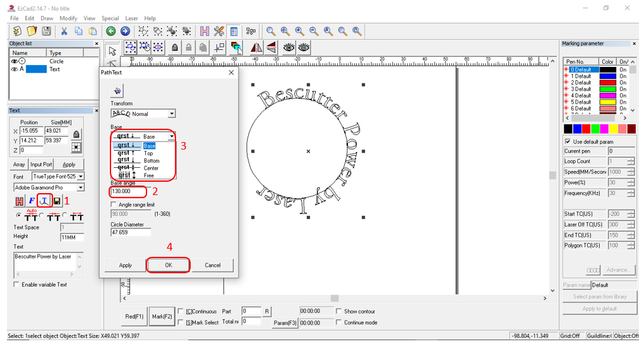
Task: Open the Modify menu
Action: coord(68,18)
